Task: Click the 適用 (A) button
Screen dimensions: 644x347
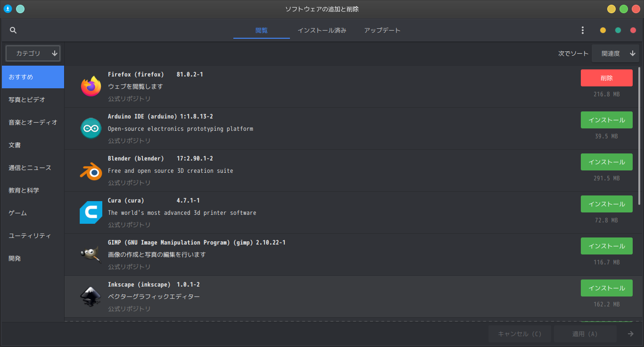Action: click(x=585, y=334)
